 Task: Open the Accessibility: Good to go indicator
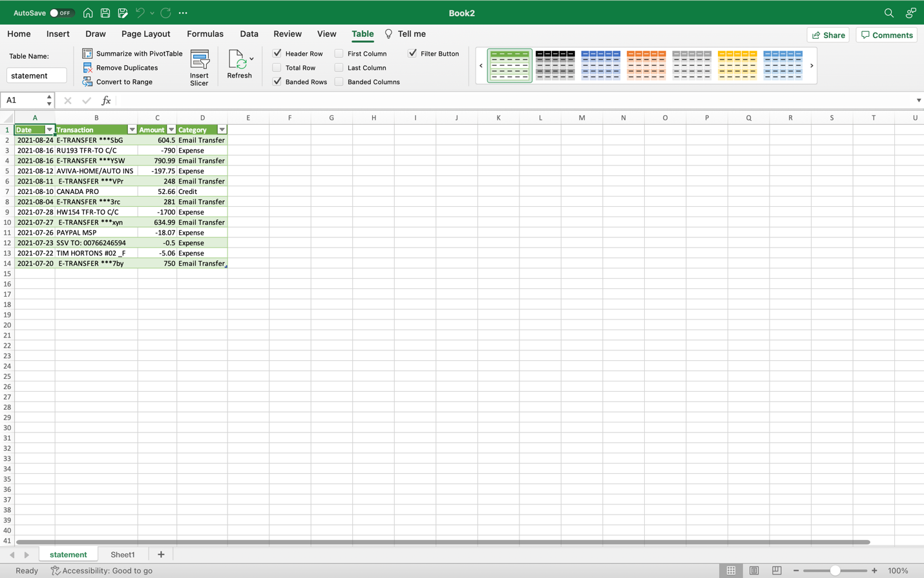click(101, 571)
